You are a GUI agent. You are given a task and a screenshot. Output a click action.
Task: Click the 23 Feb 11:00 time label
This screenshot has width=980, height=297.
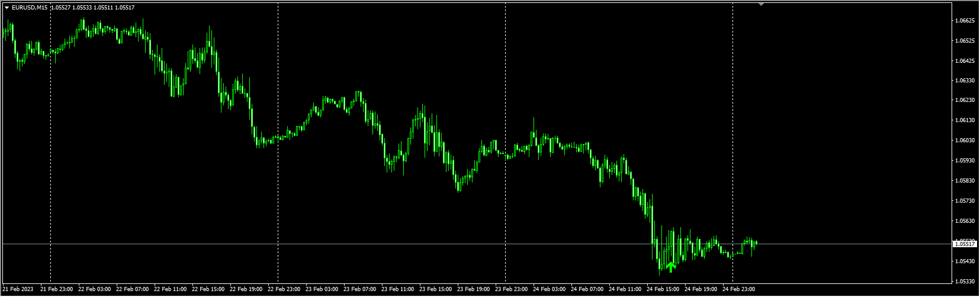point(398,290)
